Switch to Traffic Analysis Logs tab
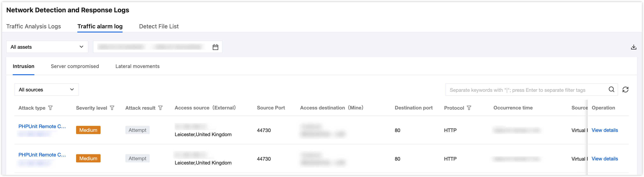This screenshot has width=644, height=177. [x=34, y=26]
